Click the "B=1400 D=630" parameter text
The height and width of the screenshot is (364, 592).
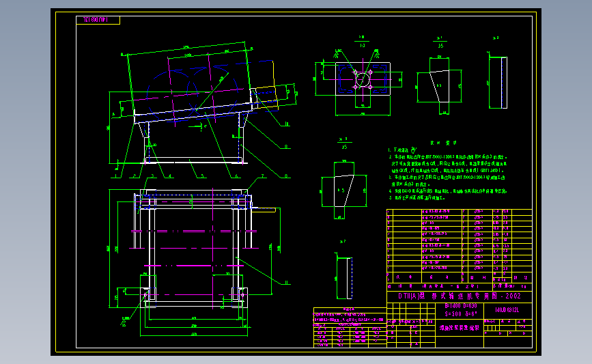[x=461, y=306]
